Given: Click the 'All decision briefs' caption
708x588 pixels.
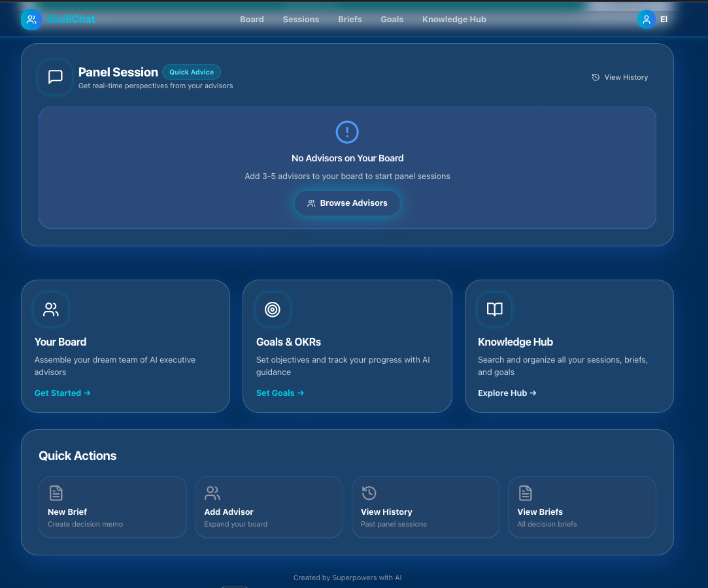Looking at the screenshot, I should tap(547, 524).
